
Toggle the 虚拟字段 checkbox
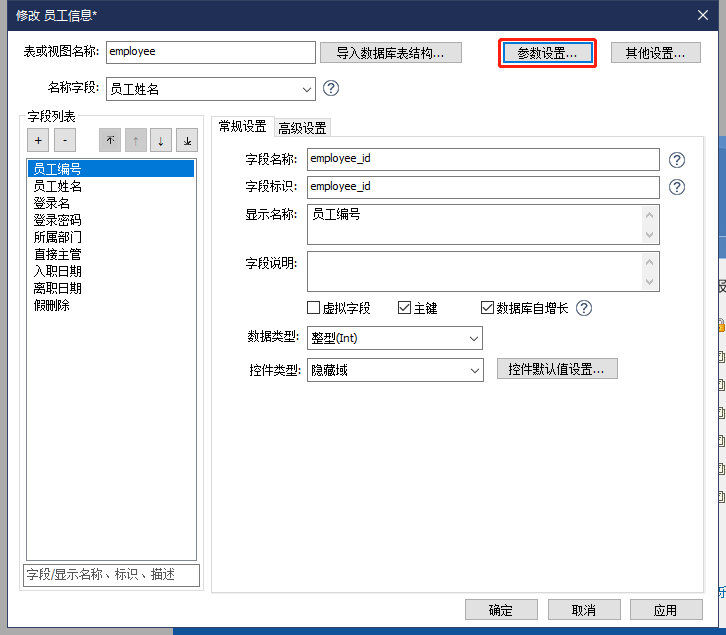coord(313,308)
